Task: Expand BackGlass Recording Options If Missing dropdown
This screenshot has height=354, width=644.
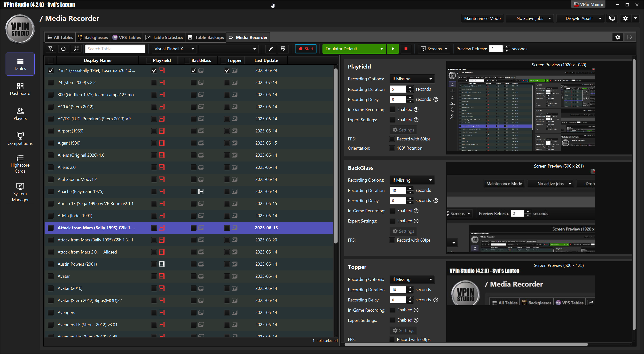Action: pos(412,180)
